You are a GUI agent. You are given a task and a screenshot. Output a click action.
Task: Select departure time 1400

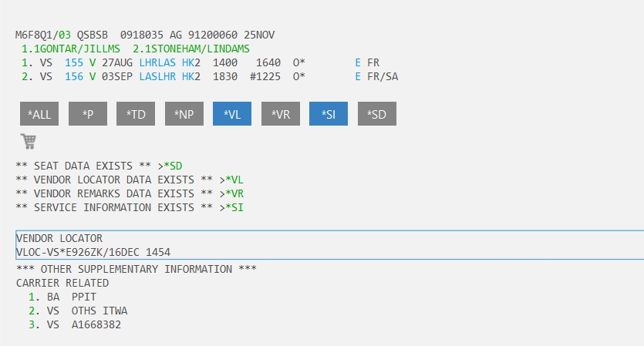225,62
